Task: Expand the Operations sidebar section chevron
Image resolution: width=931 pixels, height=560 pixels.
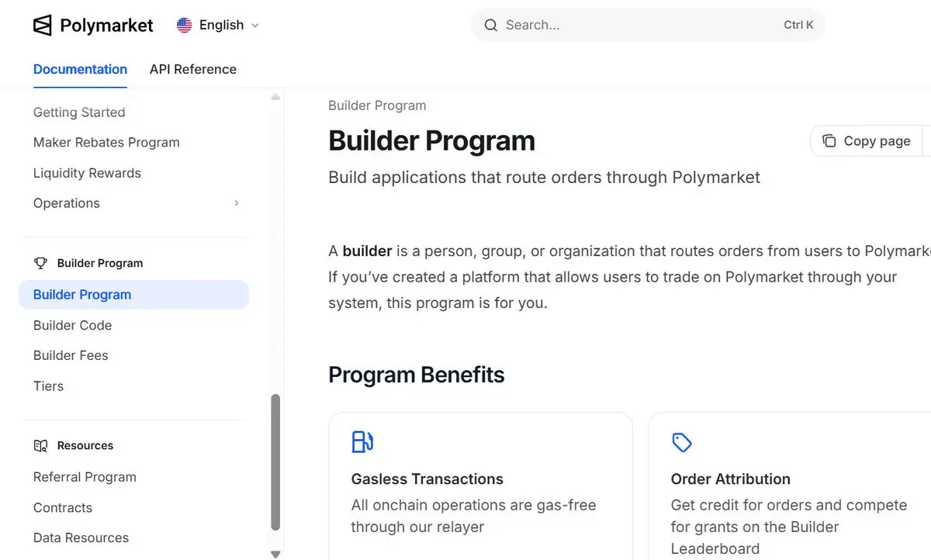Action: pos(237,203)
